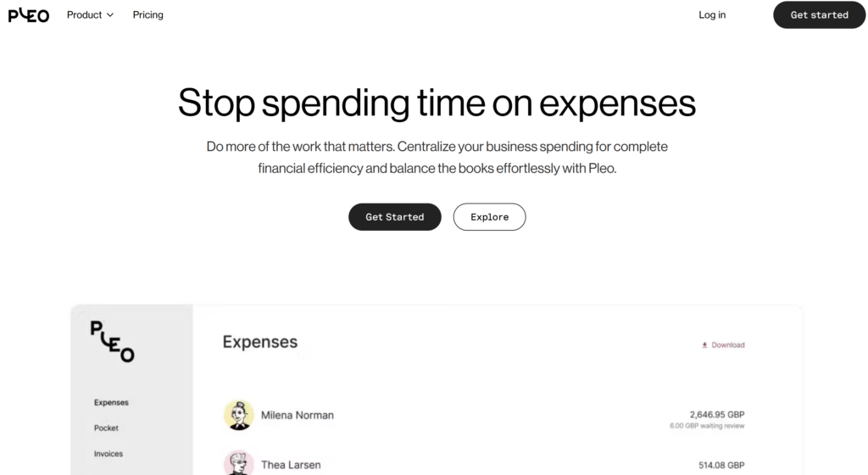Open Expenses in the sidebar
Viewport: 868px width, 475px height.
pos(111,402)
